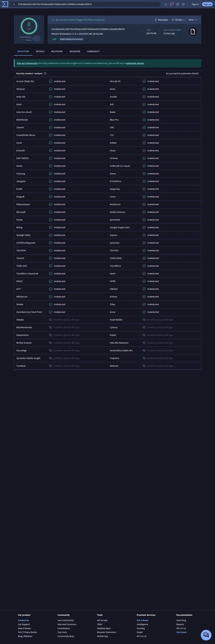
Task: Open the BEHAVIOR tab
Action: [75, 51]
